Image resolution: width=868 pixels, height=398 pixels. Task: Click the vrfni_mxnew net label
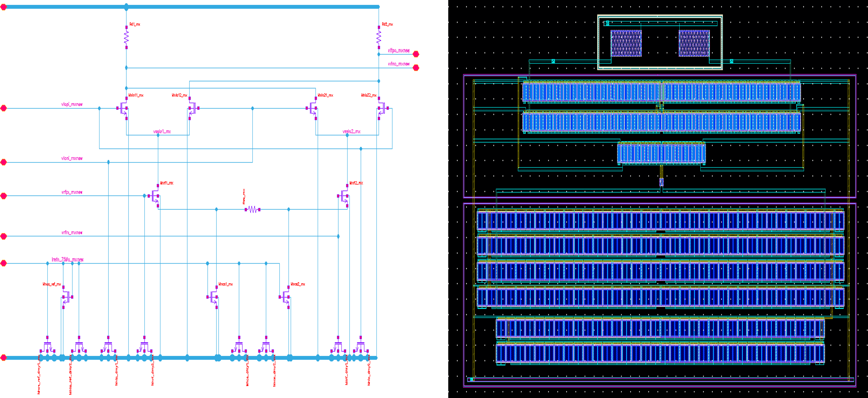72,232
